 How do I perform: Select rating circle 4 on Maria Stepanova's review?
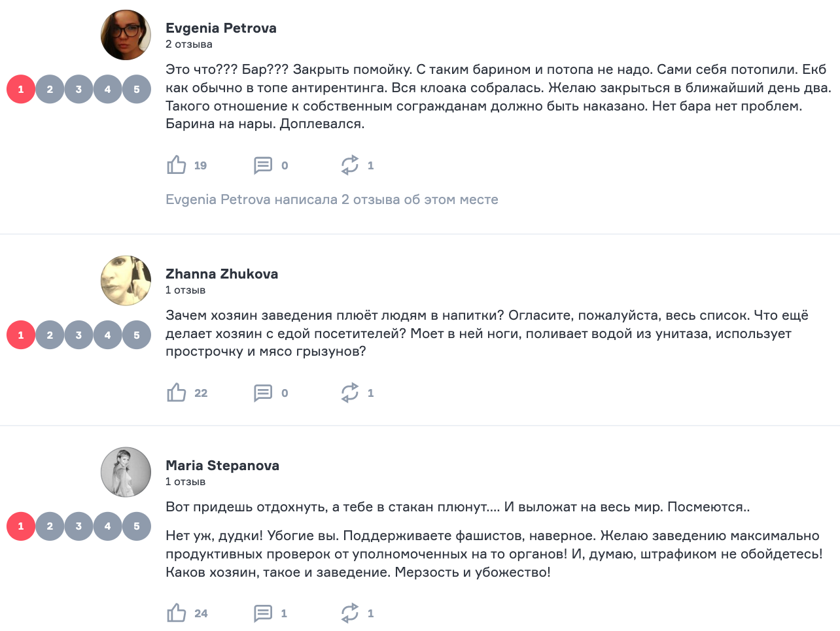[x=108, y=526]
